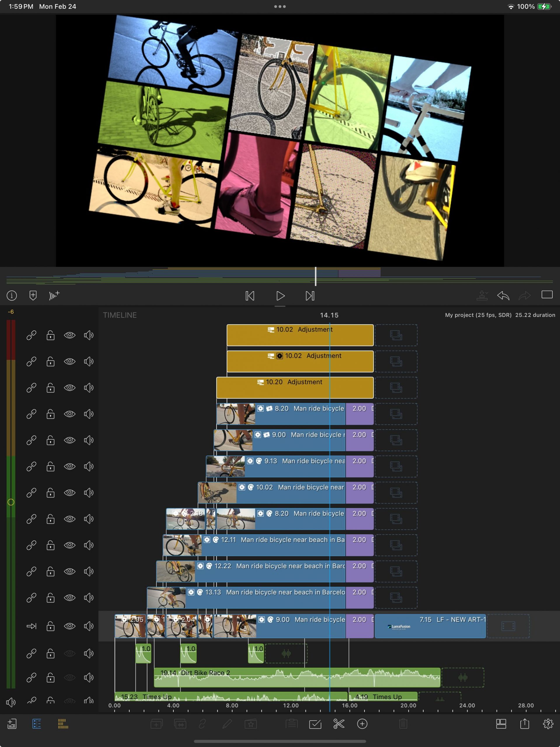Add an audio keyframe with the soundwave icon
The image size is (560, 747).
54,295
